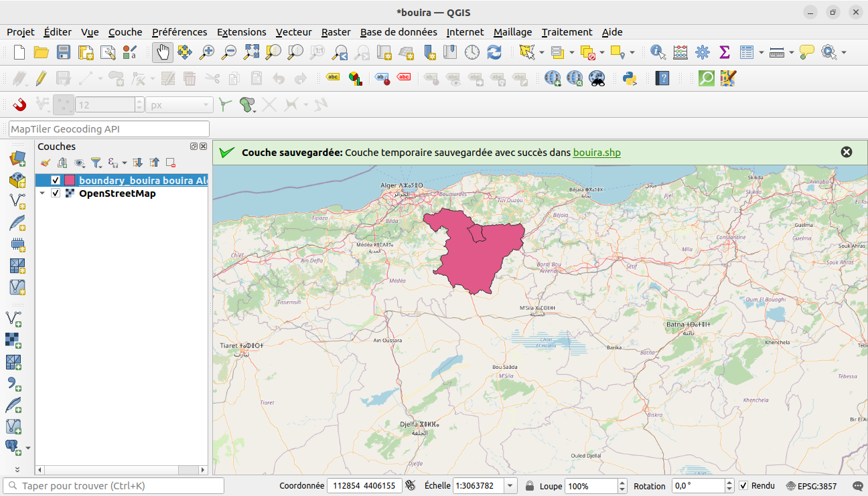Open the Python console
The height and width of the screenshot is (496, 868).
coord(629,78)
